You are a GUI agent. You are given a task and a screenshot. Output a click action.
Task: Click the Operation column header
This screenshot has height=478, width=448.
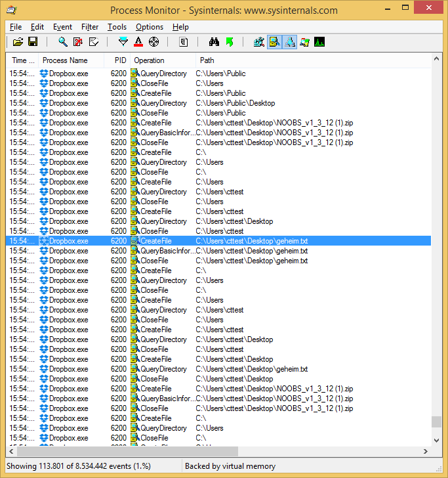(x=163, y=60)
